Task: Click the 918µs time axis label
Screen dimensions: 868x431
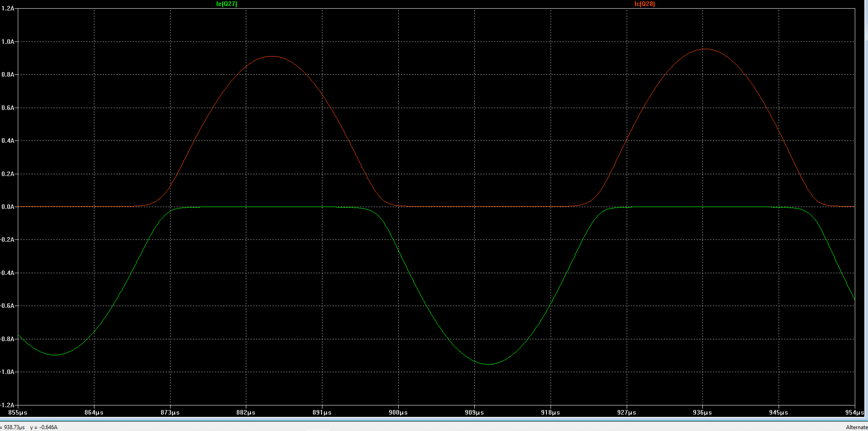Action: tap(551, 412)
